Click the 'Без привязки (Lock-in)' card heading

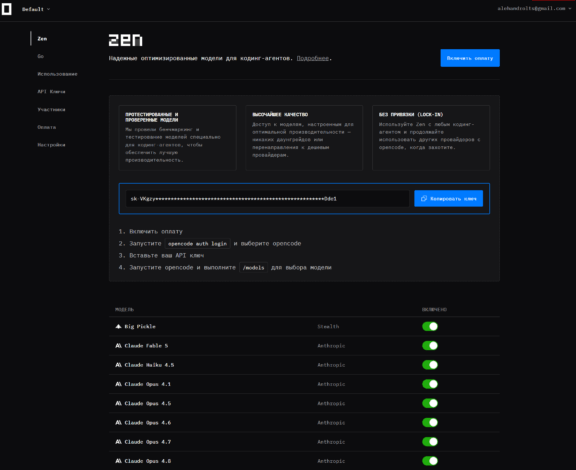point(411,115)
